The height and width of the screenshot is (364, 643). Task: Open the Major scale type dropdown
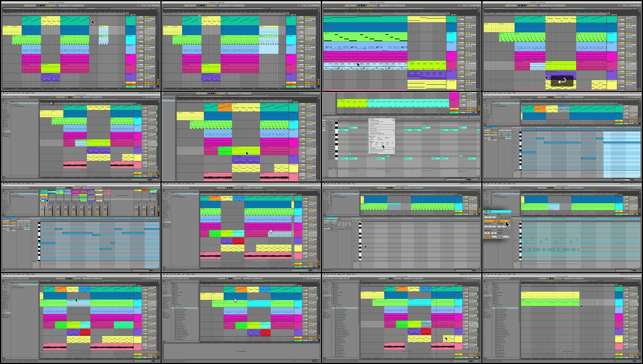click(504, 236)
